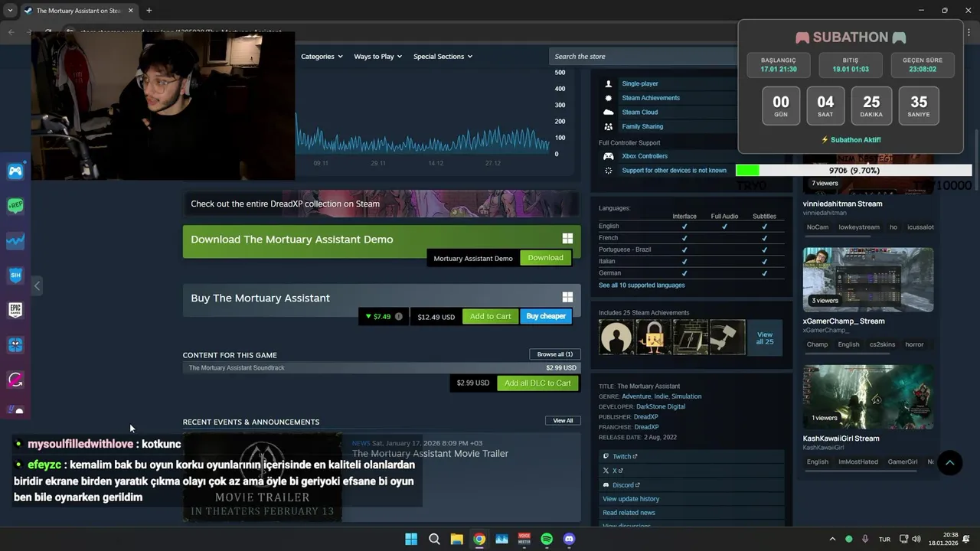
Task: Open a new browser tab
Action: [149, 11]
